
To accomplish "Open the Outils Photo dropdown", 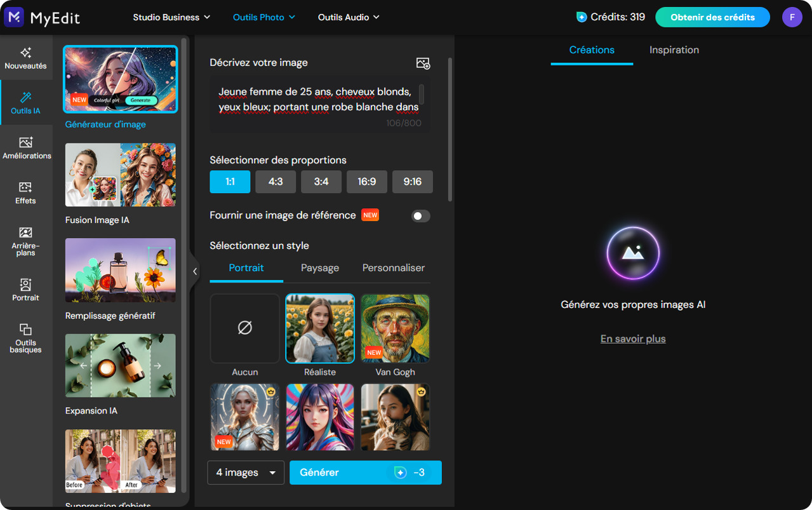I will 264,17.
